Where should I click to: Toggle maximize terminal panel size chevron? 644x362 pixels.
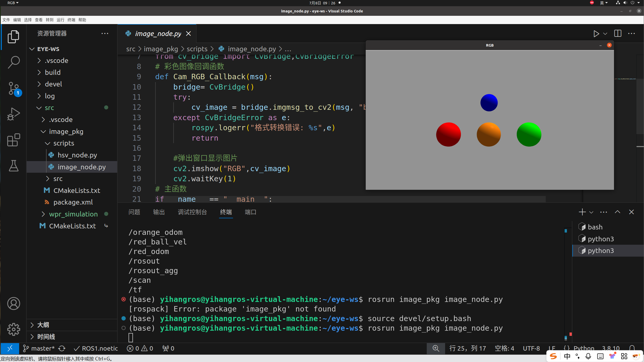pos(617,212)
